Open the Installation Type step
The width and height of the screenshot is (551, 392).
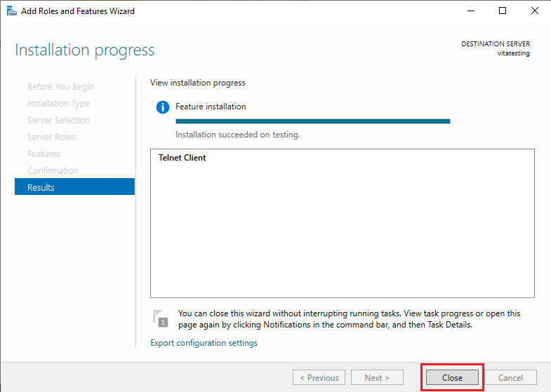58,104
